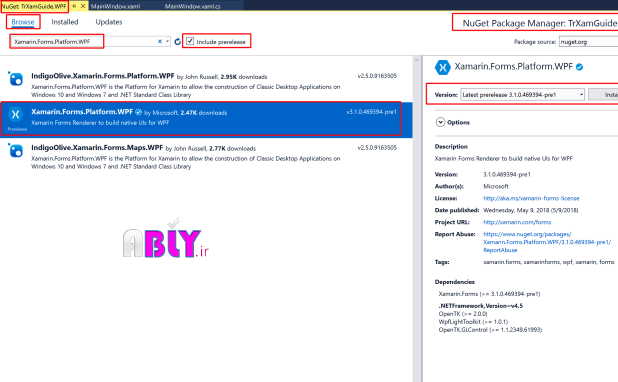The height and width of the screenshot is (382, 618).
Task: Open the Package source dropdown
Action: coord(588,42)
